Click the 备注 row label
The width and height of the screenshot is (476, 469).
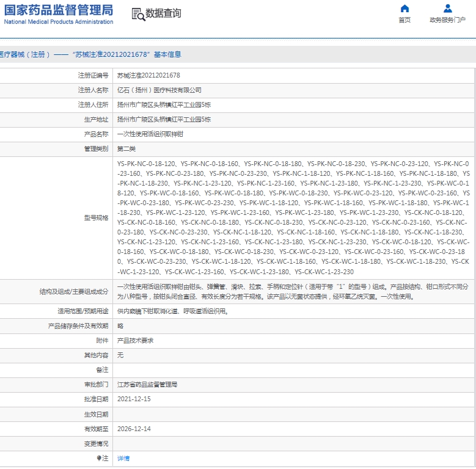tap(102, 370)
